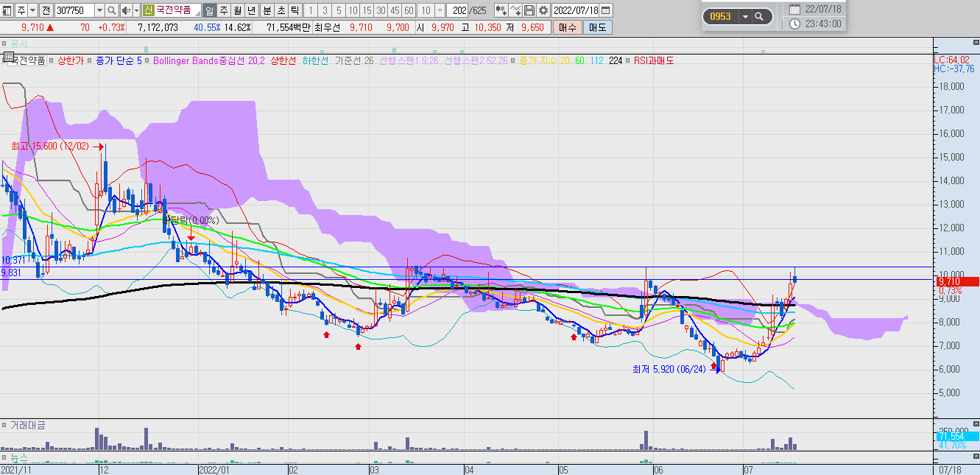
Task: Click the floppy disk save chart icon
Action: [x=529, y=10]
